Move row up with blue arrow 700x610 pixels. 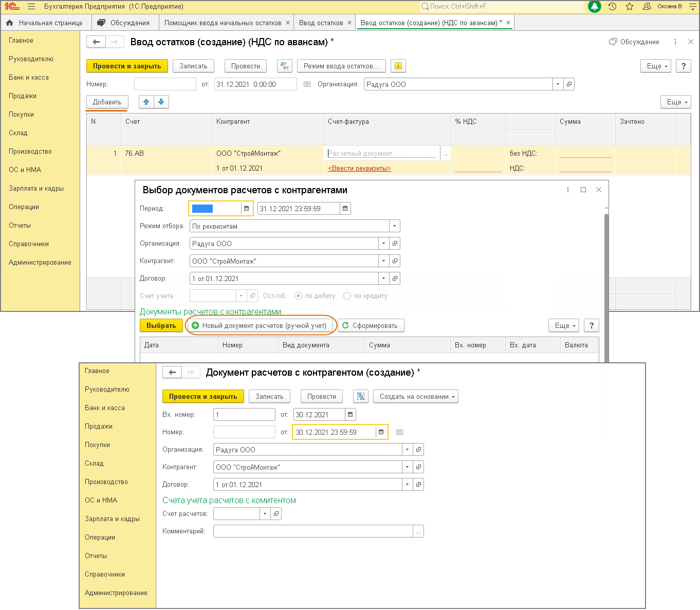pos(146,102)
